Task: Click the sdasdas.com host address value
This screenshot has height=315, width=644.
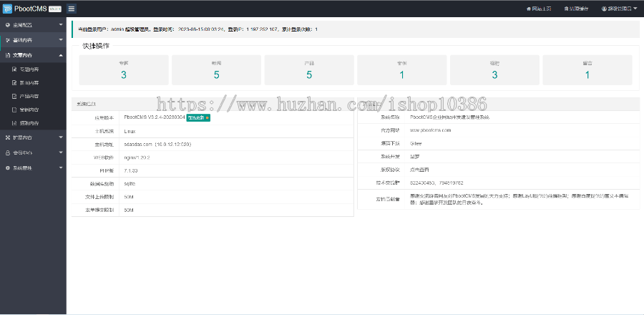Action: [x=157, y=145]
